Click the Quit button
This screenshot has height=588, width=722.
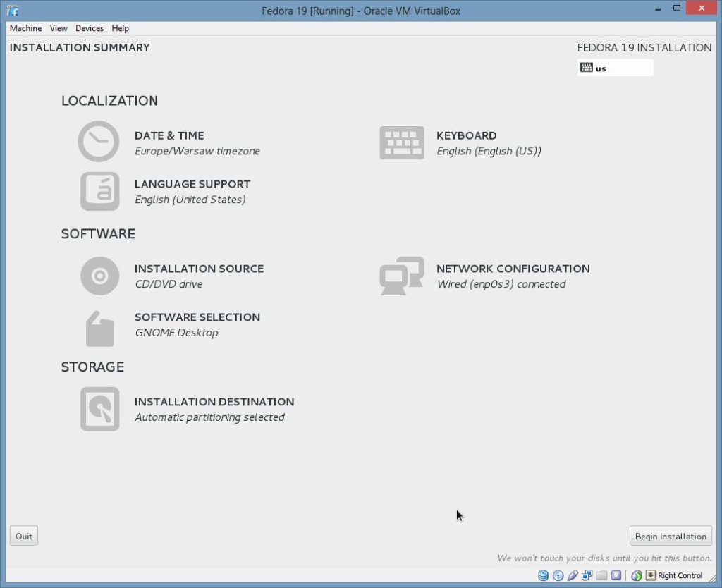point(24,536)
